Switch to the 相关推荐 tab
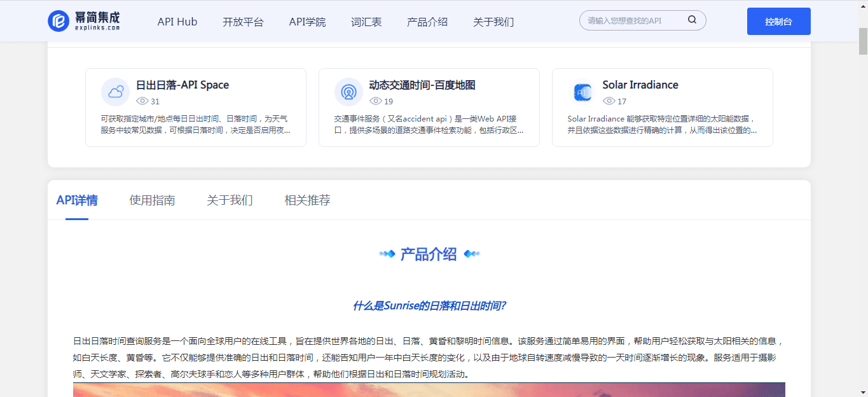The image size is (868, 397). pyautogui.click(x=307, y=200)
